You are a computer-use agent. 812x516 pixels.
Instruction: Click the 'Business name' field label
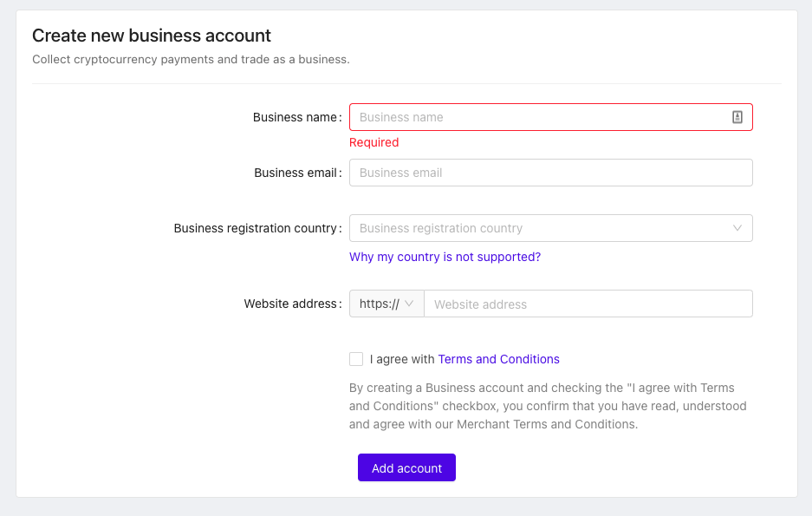pyautogui.click(x=295, y=117)
